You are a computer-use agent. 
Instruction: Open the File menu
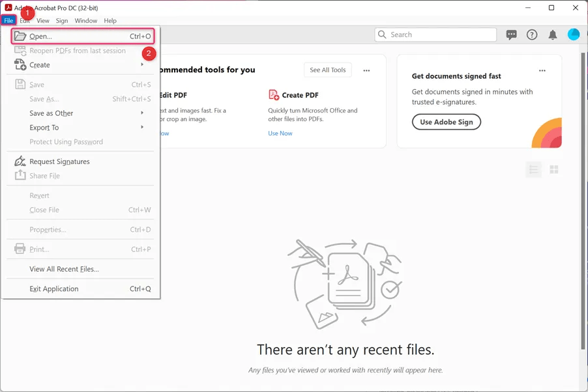(x=8, y=21)
